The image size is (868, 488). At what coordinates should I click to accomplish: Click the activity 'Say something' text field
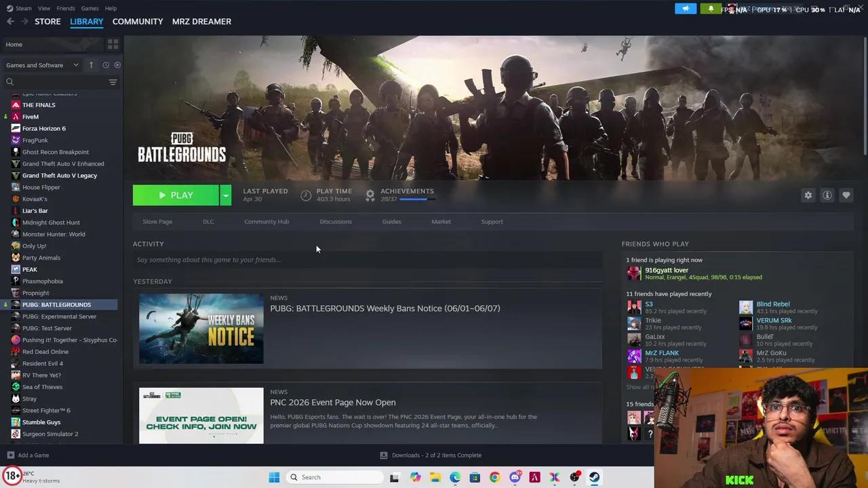point(368,260)
